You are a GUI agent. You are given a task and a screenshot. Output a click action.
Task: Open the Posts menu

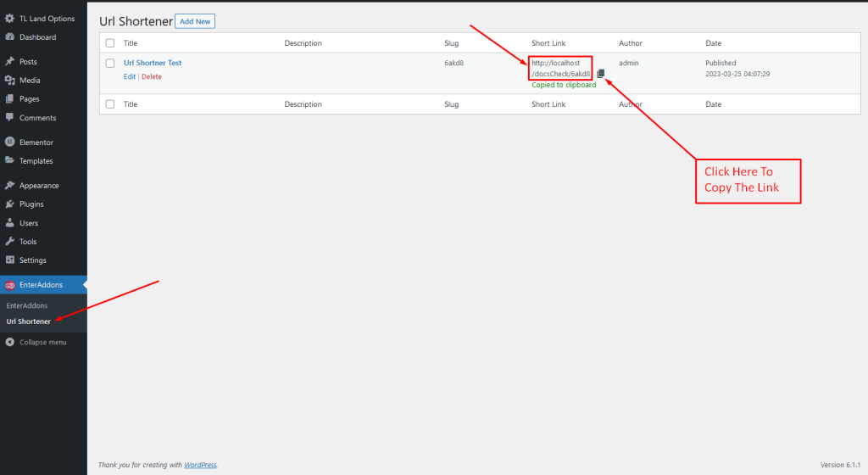(x=28, y=61)
